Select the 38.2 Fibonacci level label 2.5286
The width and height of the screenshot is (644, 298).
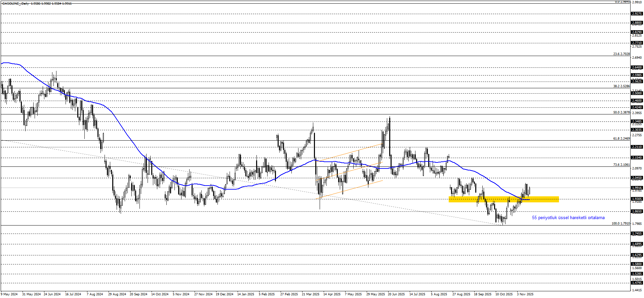tap(621, 86)
